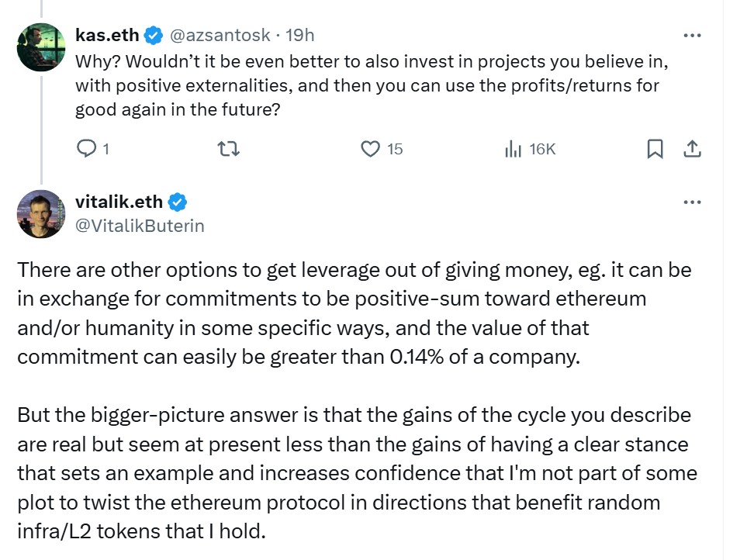Open the share menu on kas.eth's tweet
Screen dimensions: 754x560
tap(693, 149)
